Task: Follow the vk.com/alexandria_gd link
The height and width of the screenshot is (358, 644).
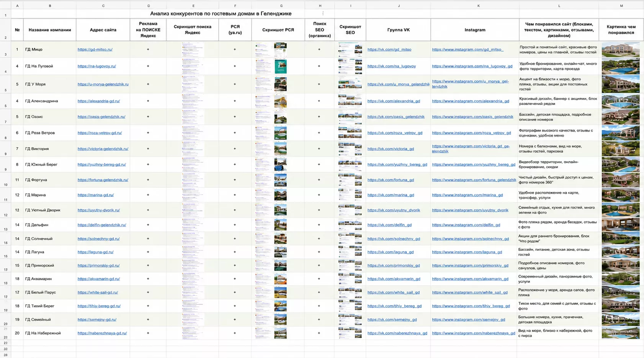Action: pos(394,101)
